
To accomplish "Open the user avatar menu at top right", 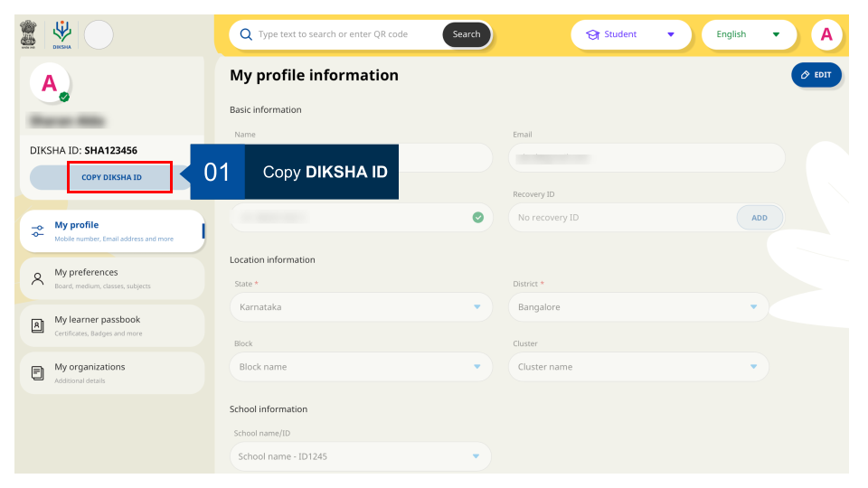I will click(x=826, y=34).
